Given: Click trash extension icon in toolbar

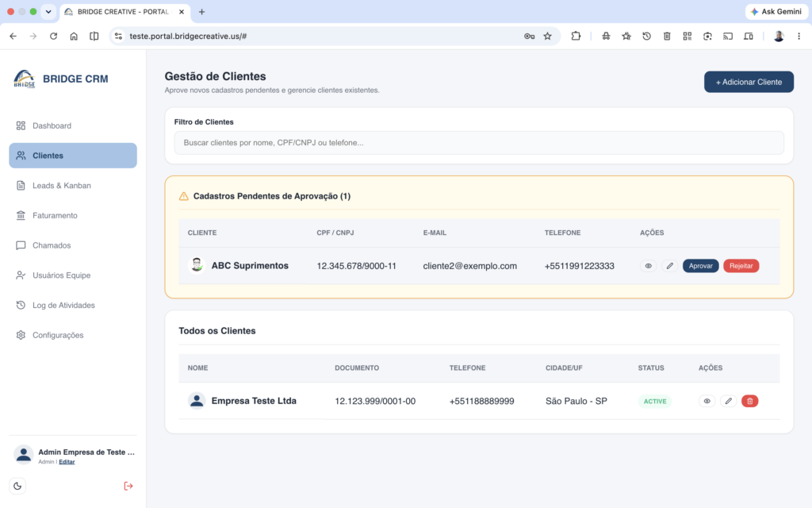Looking at the screenshot, I should pyautogui.click(x=667, y=37).
